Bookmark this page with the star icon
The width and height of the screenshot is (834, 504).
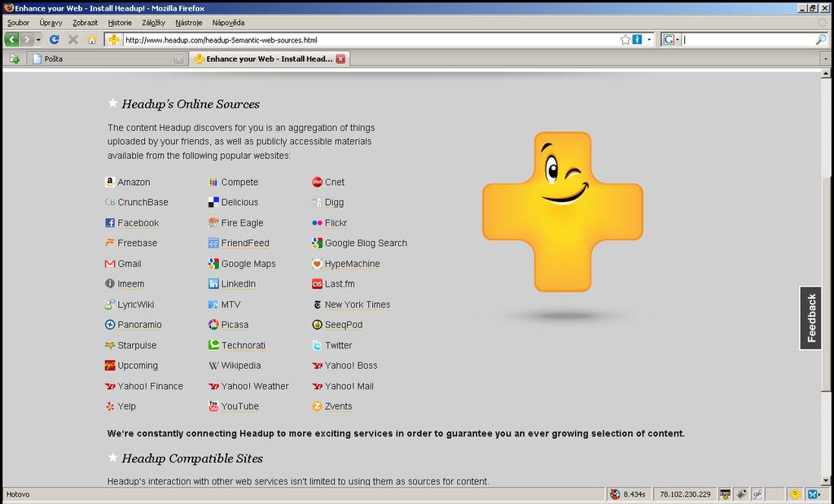[x=625, y=39]
